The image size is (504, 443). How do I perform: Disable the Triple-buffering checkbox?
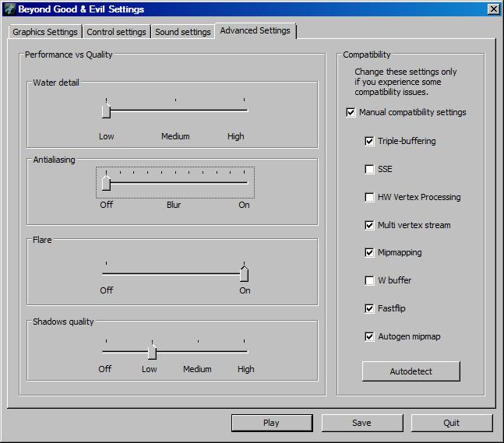click(x=369, y=141)
